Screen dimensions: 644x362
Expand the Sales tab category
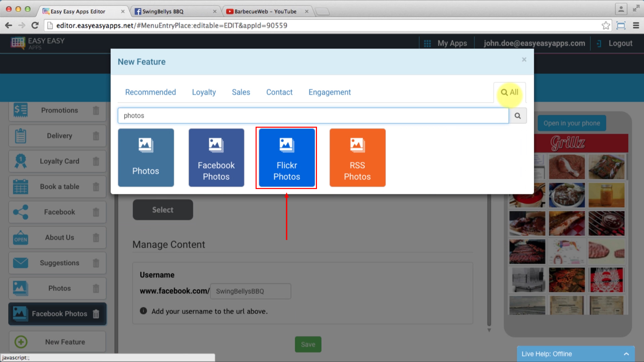[241, 92]
